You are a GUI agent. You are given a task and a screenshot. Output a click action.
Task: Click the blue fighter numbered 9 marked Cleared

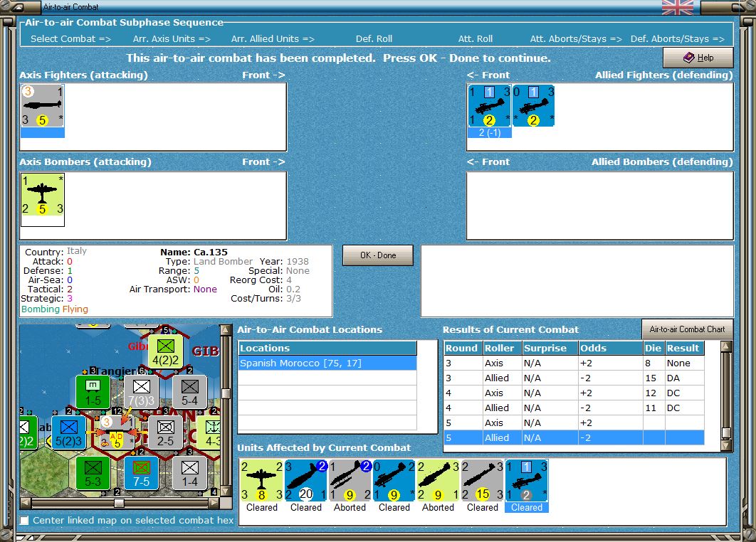[x=394, y=481]
